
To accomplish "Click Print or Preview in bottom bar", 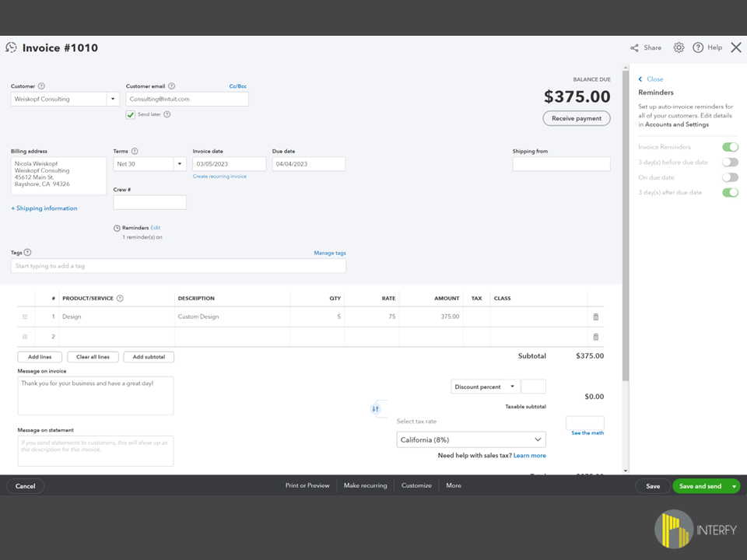I will (307, 486).
